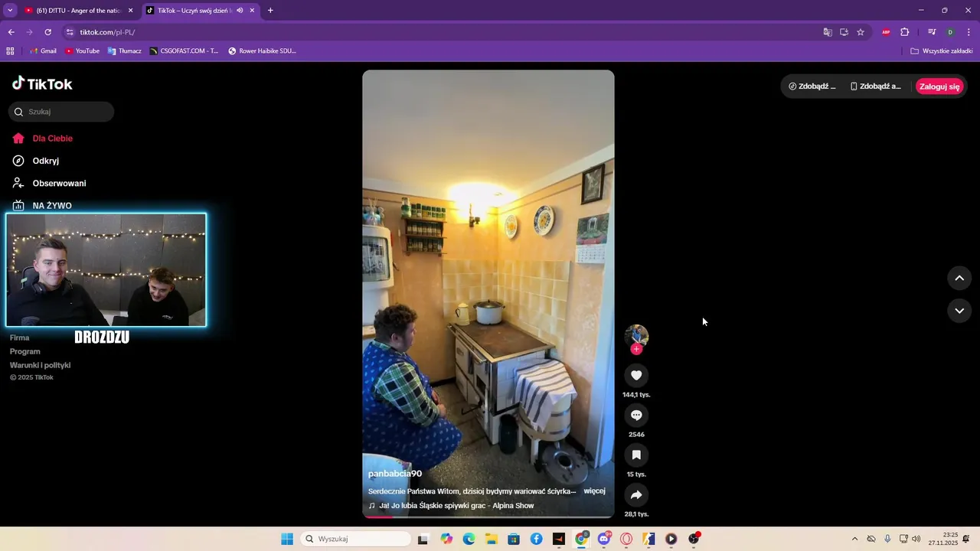The image size is (980, 551).
Task: Go back in the browser
Action: pyautogui.click(x=11, y=32)
